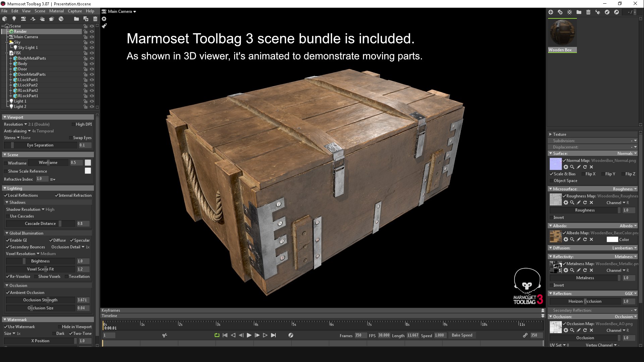644x362 pixels.
Task: Change the Reflection model GGX dropdown
Action: tap(631, 293)
